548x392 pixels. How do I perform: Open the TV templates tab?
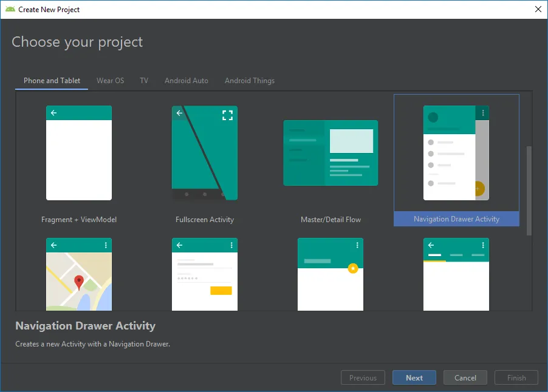pyautogui.click(x=144, y=80)
